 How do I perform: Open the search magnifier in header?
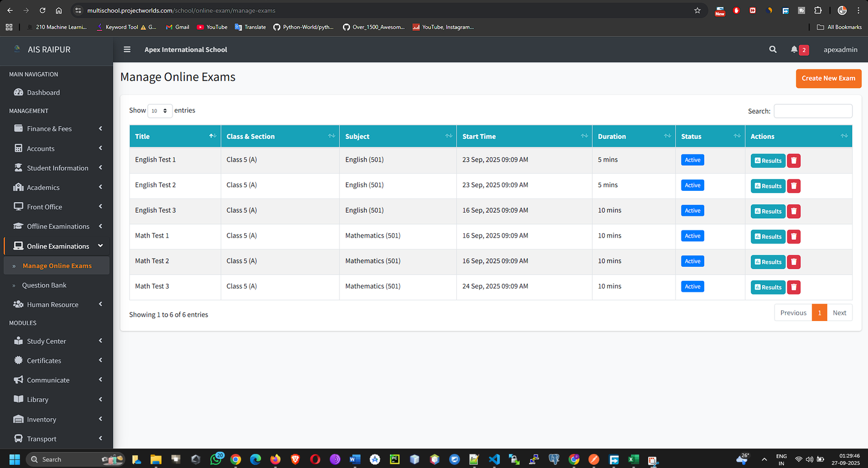pyautogui.click(x=773, y=49)
